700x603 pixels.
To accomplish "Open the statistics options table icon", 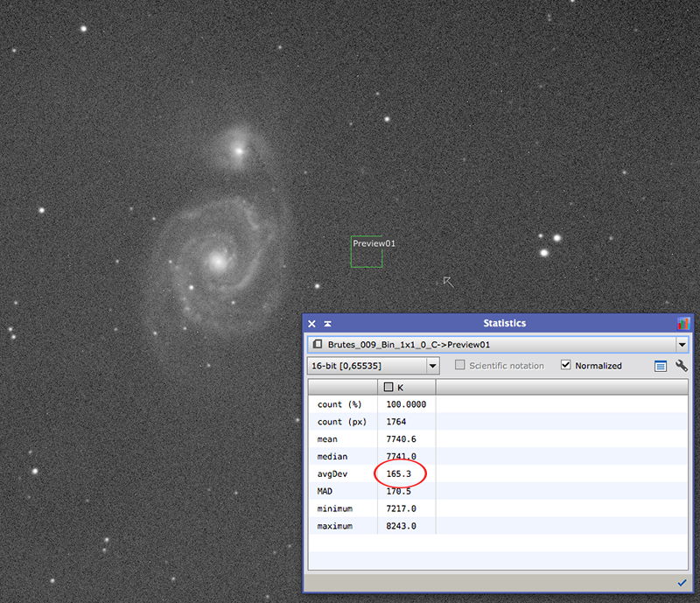I will click(x=661, y=366).
